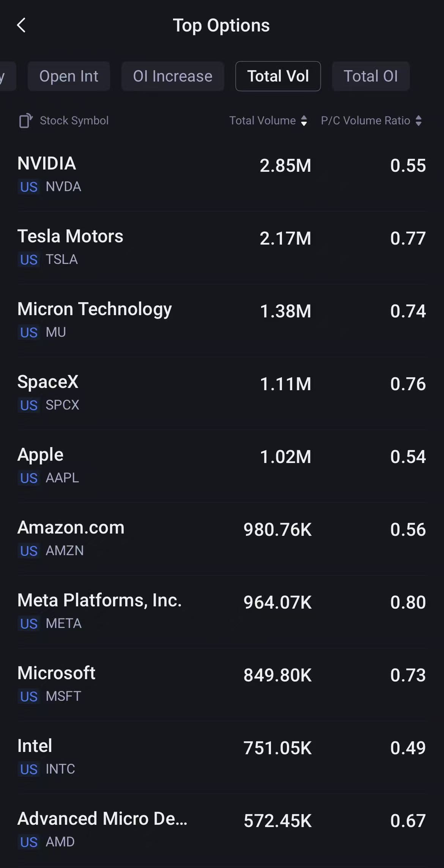Screen dimensions: 444x868
Task: Switch to the Total OI tab
Action: [x=370, y=76]
